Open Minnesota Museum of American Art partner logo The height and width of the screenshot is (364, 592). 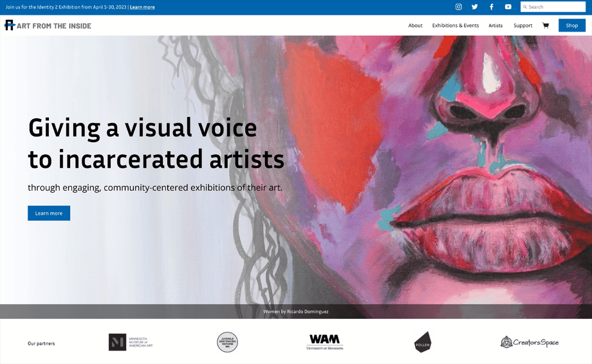(131, 342)
